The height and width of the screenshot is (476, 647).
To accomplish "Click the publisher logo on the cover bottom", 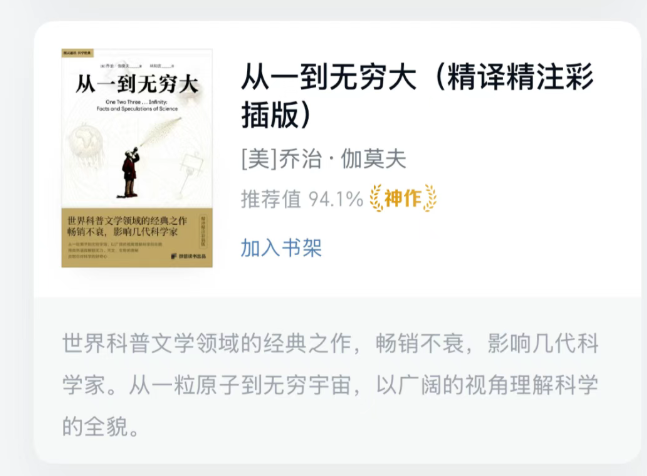I will click(x=189, y=256).
